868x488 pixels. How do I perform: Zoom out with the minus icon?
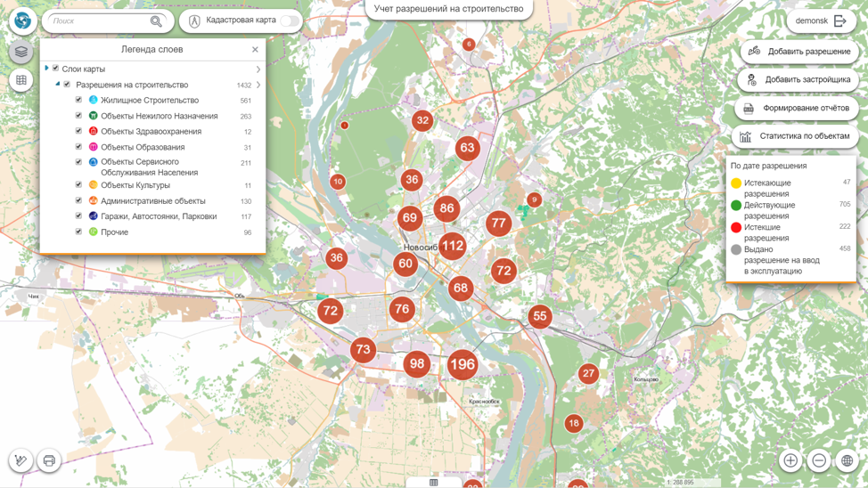pos(819,460)
